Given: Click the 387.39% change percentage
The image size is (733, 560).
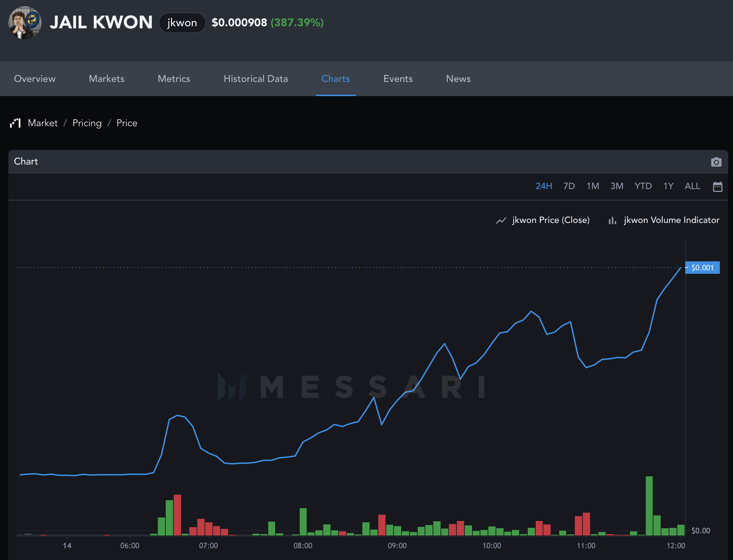Looking at the screenshot, I should tap(297, 23).
